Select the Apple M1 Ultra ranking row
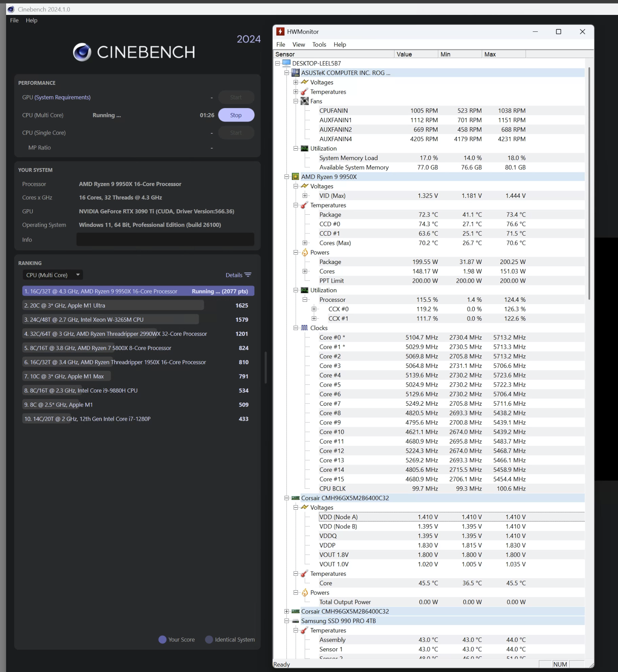Screen dimensions: 618x672 [138, 305]
